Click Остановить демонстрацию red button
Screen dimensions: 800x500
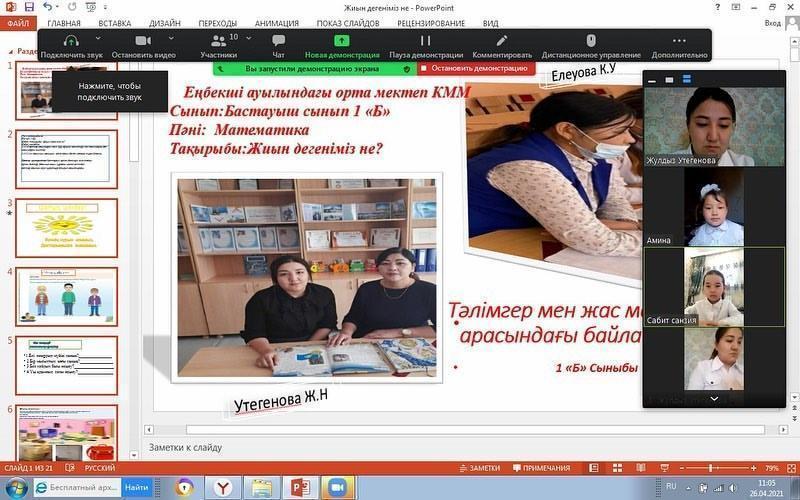pos(477,68)
